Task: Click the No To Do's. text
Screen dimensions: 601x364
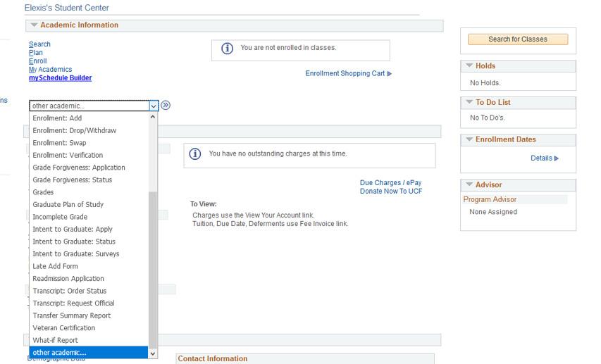Action: point(487,118)
